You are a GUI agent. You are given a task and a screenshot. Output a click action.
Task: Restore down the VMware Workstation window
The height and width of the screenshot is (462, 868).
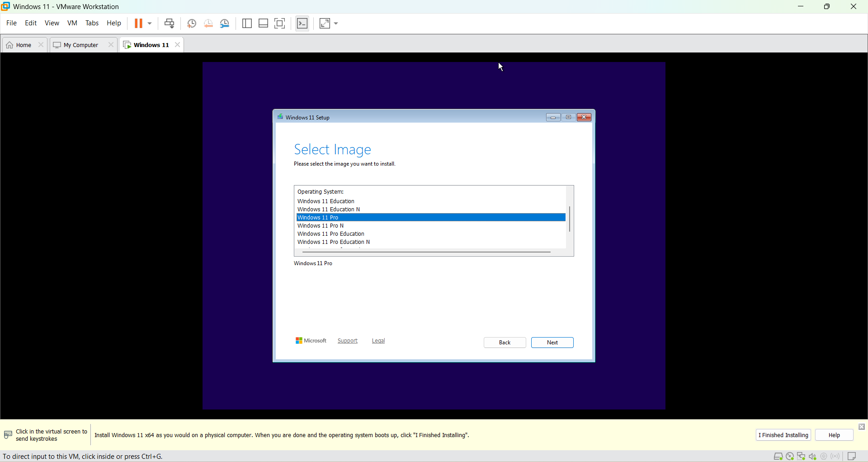(x=827, y=7)
